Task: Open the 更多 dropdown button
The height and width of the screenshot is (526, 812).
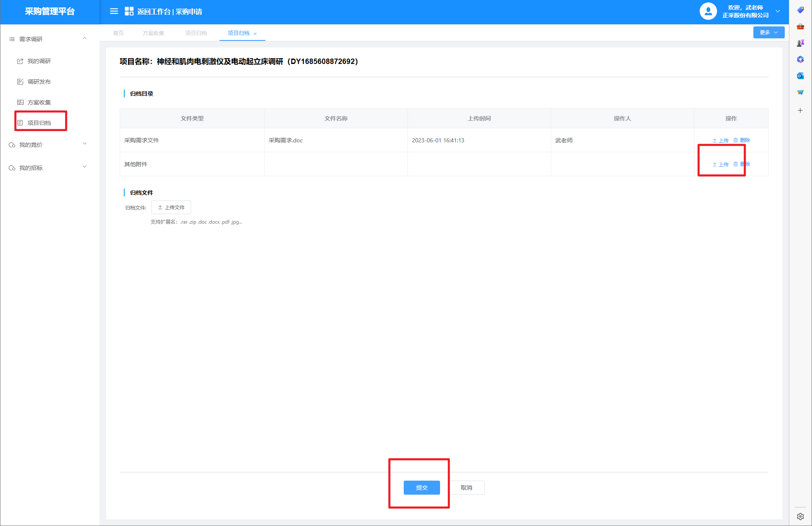Action: [x=768, y=33]
